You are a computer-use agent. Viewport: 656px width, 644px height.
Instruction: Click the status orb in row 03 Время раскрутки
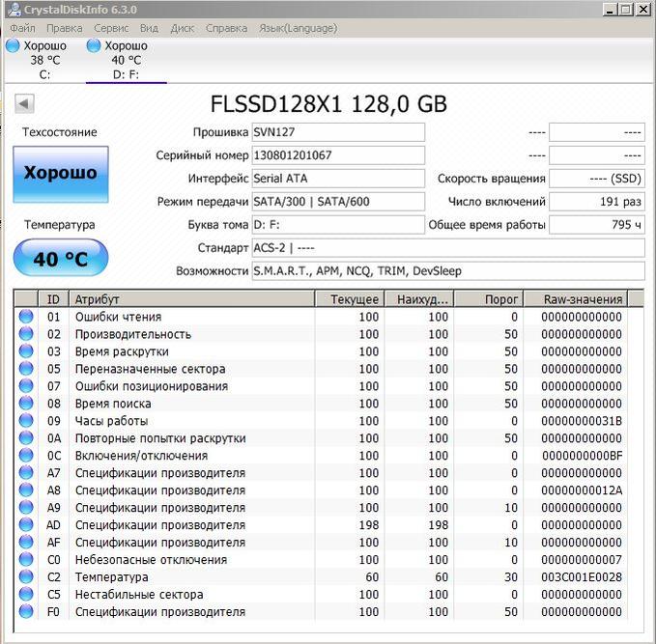26,351
